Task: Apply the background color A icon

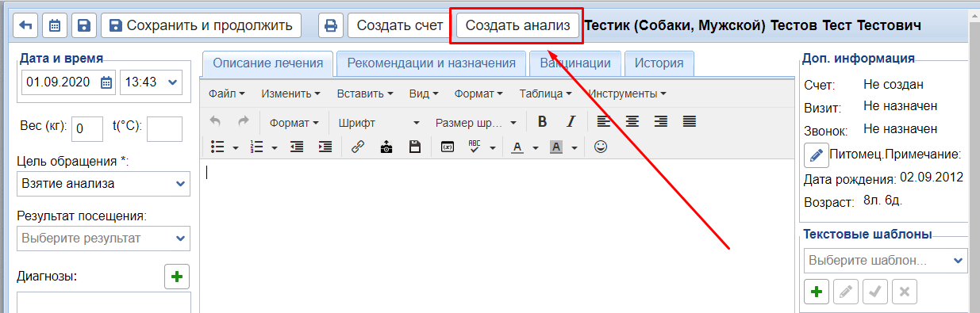Action: click(x=556, y=147)
